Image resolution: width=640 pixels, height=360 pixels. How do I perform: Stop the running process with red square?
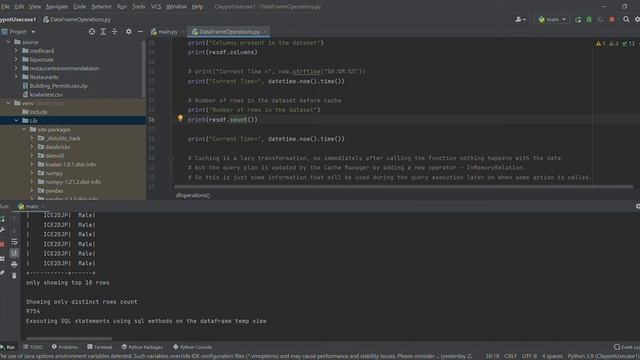(x=612, y=20)
